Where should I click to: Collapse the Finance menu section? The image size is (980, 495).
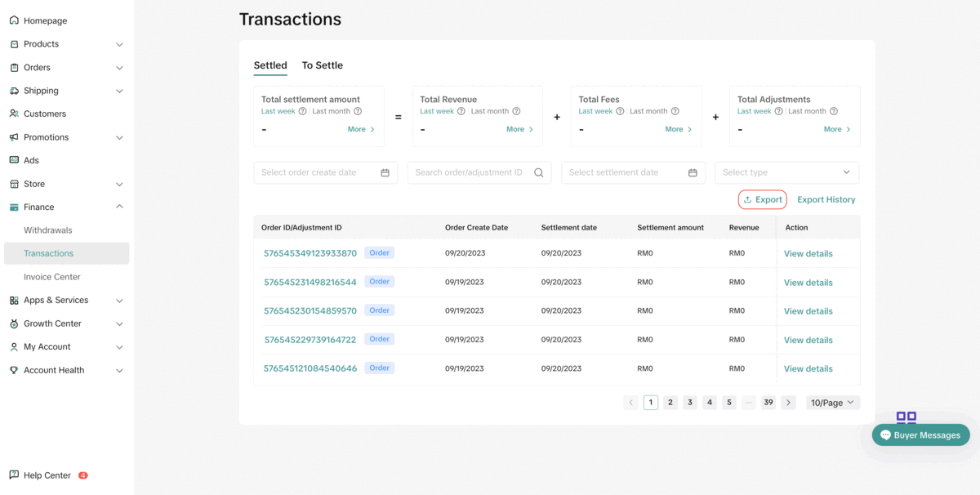(x=119, y=207)
